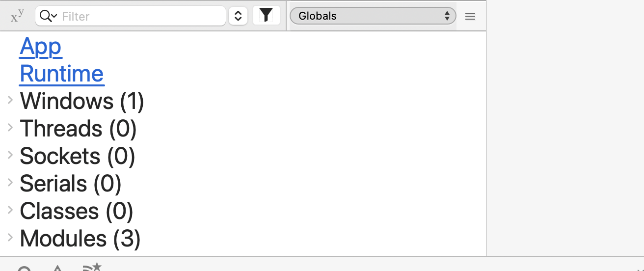Click the feed-with-star icon in bottom bar
The height and width of the screenshot is (271, 644).
point(92,268)
